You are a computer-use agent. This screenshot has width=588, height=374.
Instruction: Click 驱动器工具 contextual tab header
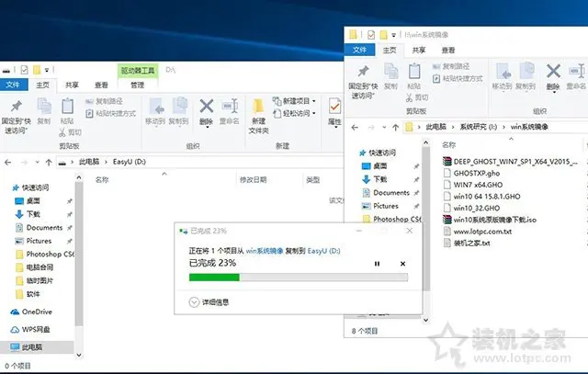[x=138, y=70]
